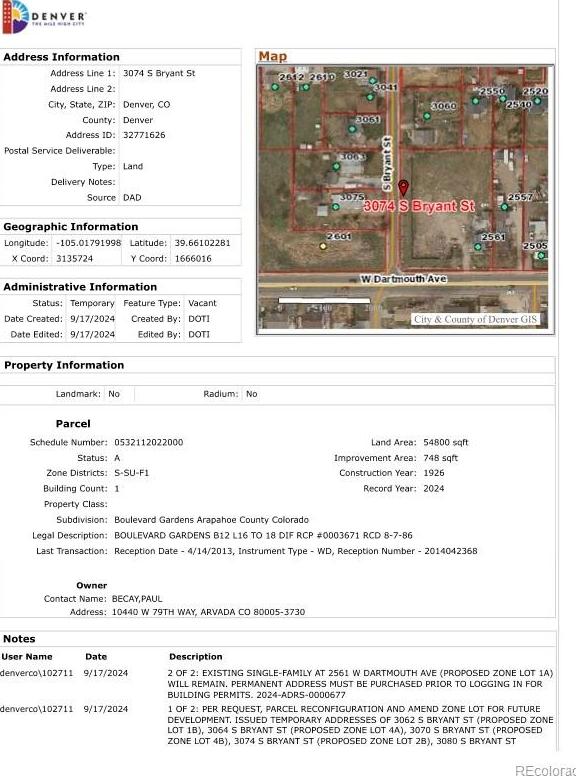
Task: Select the green marker for 3075
Action: coord(336,206)
